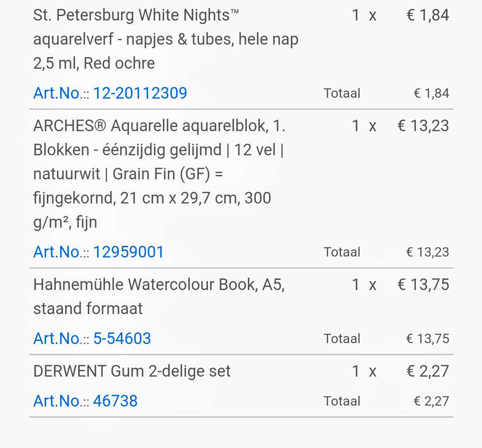Select DERWENT Gum 2-delige set title
Viewport: 482px width, 448px height.
132,371
